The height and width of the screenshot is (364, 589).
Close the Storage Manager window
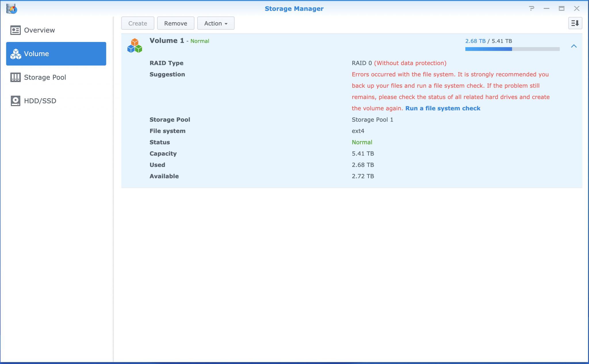click(577, 9)
